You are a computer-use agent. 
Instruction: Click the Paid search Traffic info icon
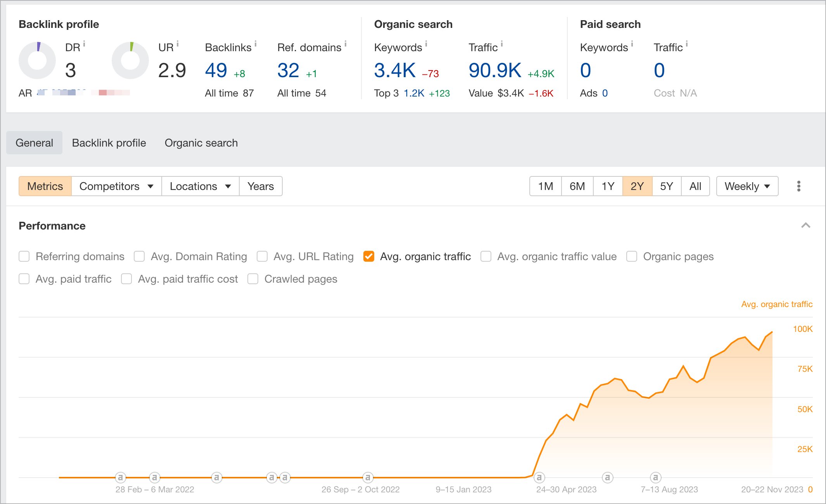coord(687,44)
